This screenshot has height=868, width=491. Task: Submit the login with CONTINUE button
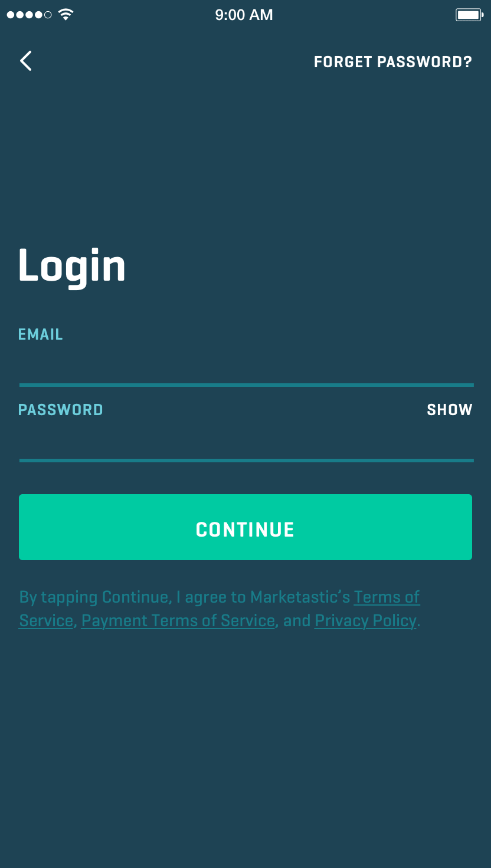[245, 527]
